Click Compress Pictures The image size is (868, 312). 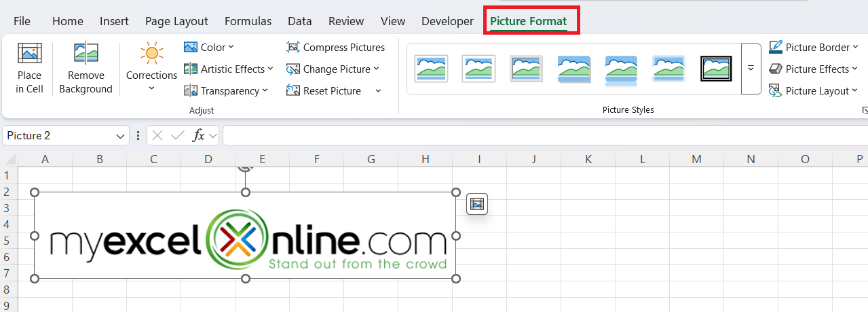[336, 48]
